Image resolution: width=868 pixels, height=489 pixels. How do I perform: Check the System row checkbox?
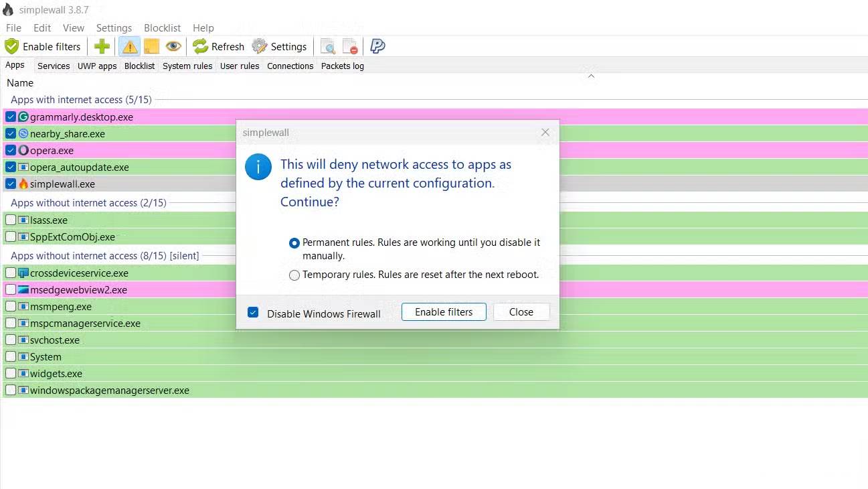11,356
